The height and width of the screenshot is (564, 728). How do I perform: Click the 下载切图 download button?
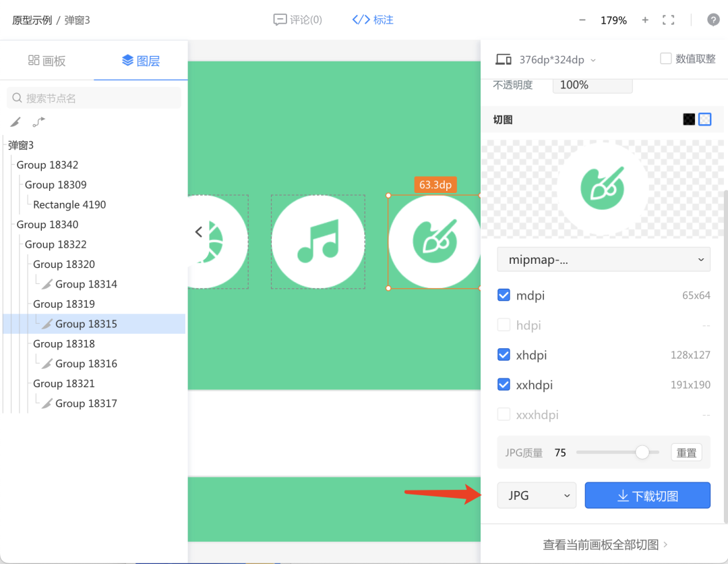click(x=647, y=496)
